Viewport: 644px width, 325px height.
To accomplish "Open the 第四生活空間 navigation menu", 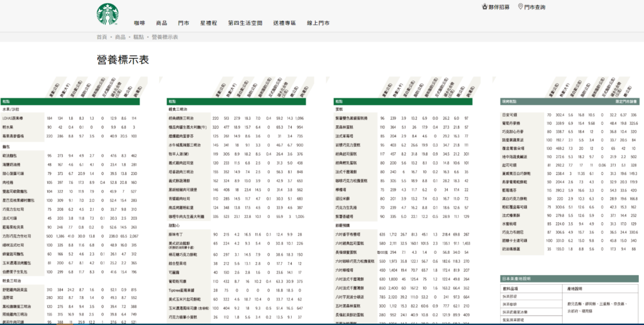I will tap(245, 23).
